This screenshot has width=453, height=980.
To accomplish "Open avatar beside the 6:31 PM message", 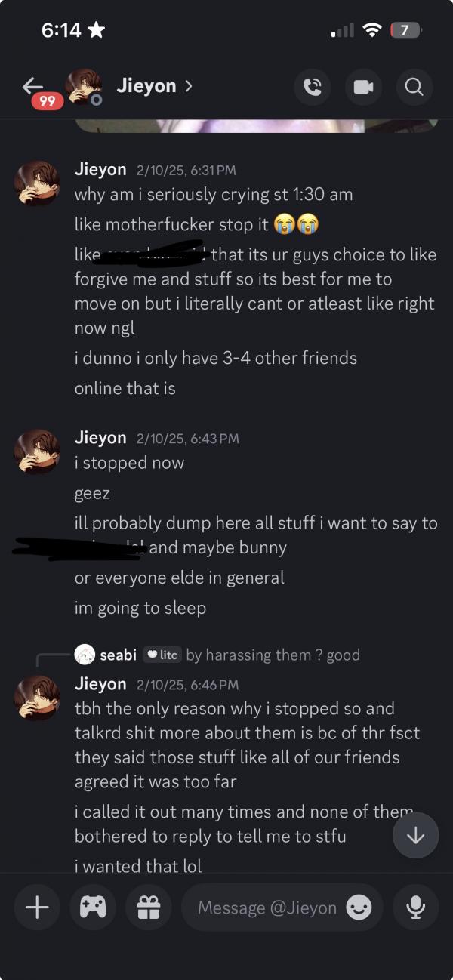I will pos(37,183).
